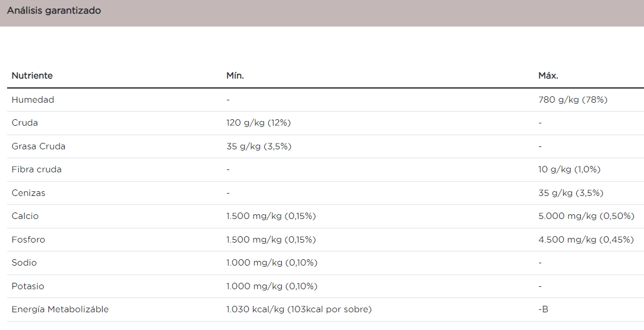
Task: Click the Energía Metabolizáble row label
Action: coord(60,309)
